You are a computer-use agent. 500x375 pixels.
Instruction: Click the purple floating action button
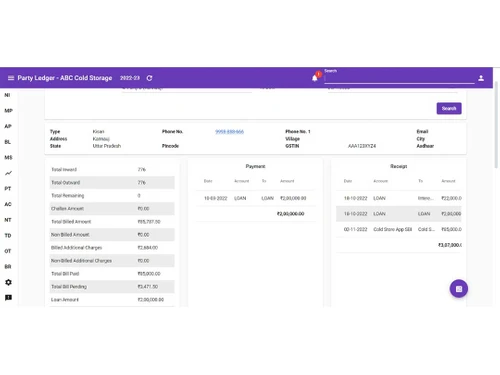click(459, 289)
